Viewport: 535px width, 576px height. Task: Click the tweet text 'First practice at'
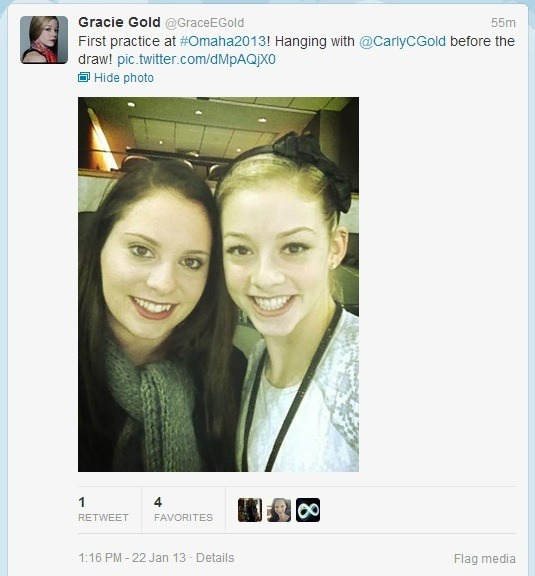click(x=127, y=41)
